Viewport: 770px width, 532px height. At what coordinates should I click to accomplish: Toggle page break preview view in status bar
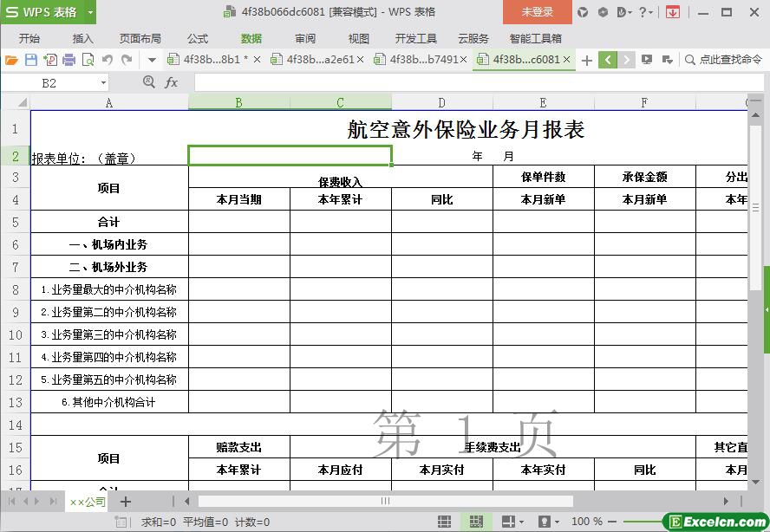(x=475, y=522)
